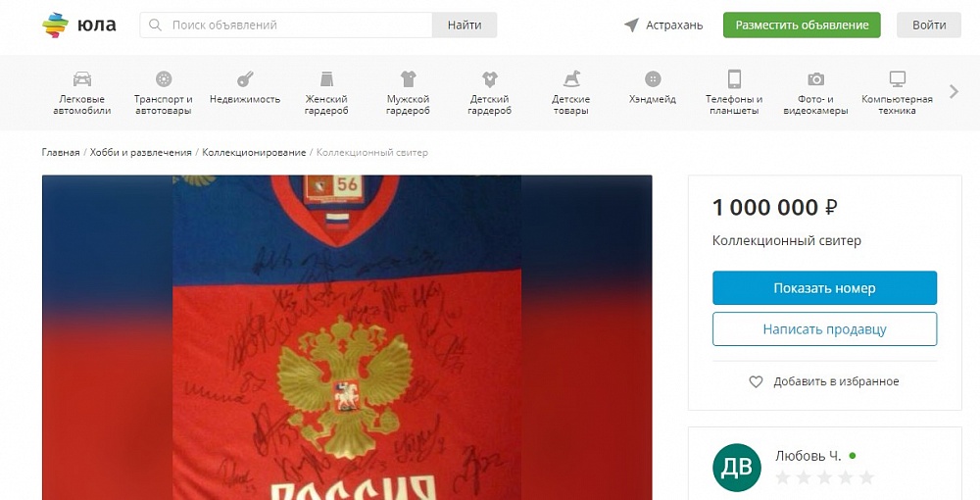Add listing to favorites with heart icon
The height and width of the screenshot is (500, 980).
pos(824,381)
